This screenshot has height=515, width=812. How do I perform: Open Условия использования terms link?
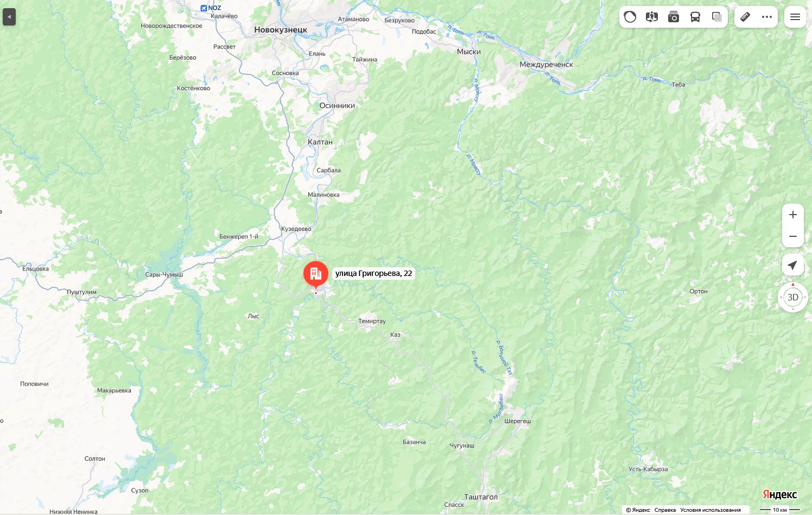click(x=710, y=510)
